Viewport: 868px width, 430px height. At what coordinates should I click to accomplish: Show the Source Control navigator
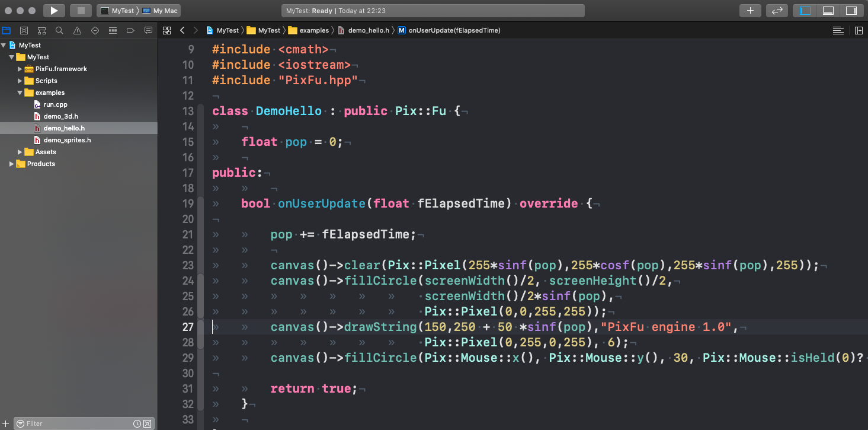24,30
